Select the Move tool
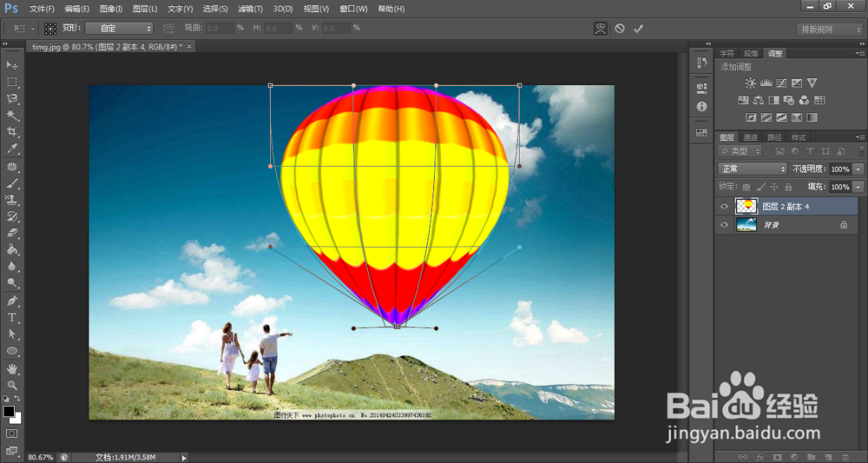The width and height of the screenshot is (868, 463). [x=12, y=65]
